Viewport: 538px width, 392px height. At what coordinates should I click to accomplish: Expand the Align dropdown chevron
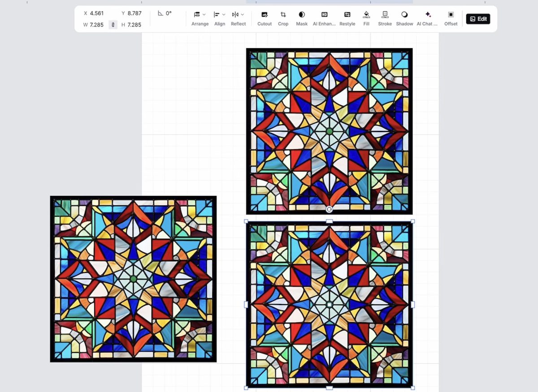coord(224,15)
